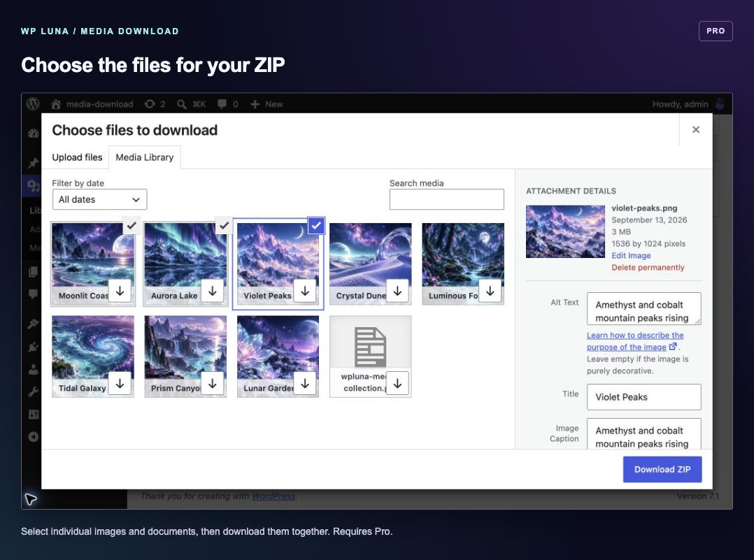The height and width of the screenshot is (560, 754).
Task: Click the Search media input field
Action: (447, 199)
